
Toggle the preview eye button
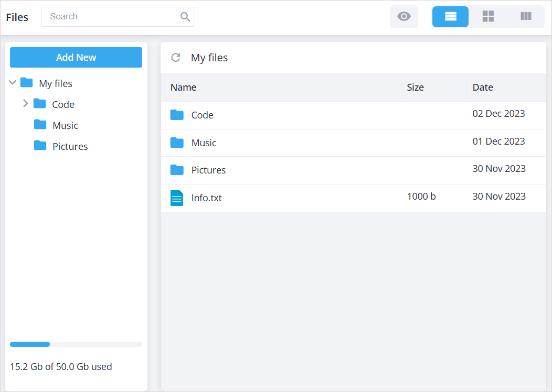[404, 17]
